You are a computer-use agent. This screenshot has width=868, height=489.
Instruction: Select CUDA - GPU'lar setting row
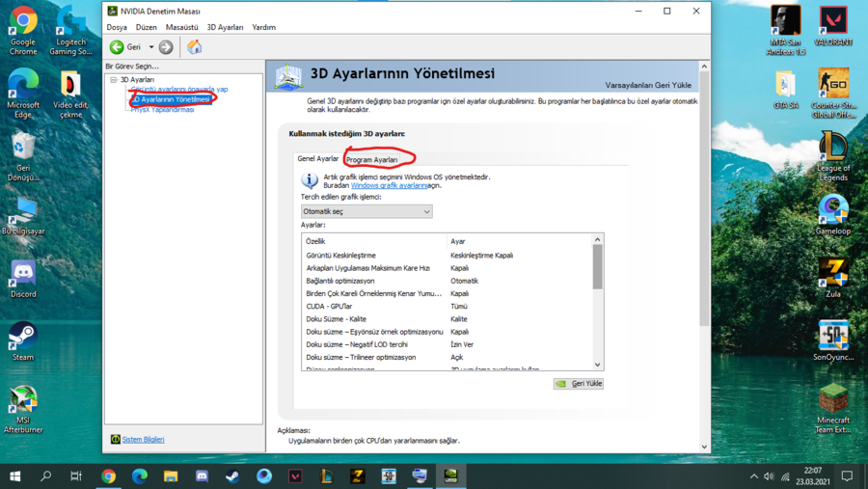pyautogui.click(x=448, y=307)
